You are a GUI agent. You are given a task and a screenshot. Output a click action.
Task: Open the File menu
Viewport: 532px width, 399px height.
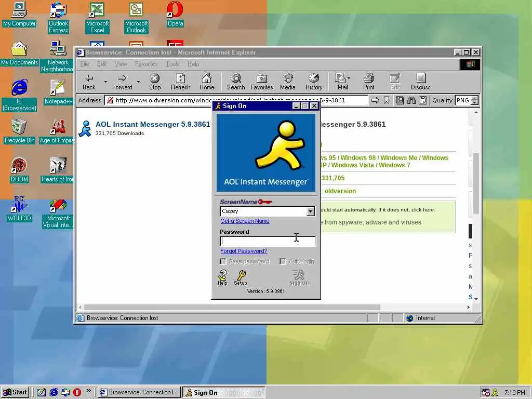[85, 64]
